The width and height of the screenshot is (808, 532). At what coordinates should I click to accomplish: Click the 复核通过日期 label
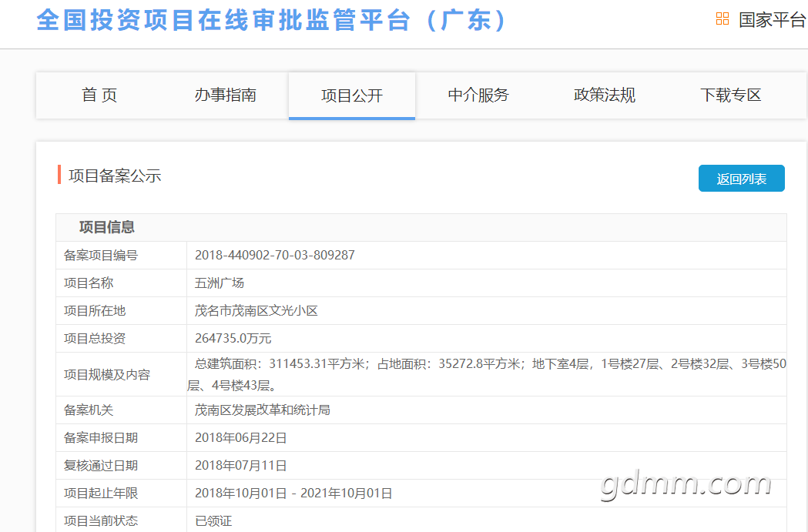tap(100, 466)
